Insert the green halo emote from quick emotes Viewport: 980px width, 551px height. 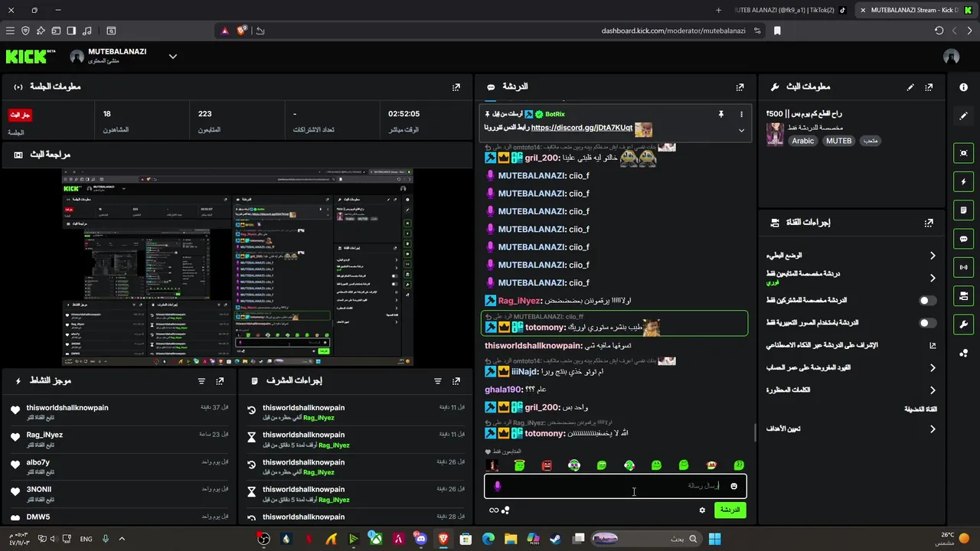(519, 465)
